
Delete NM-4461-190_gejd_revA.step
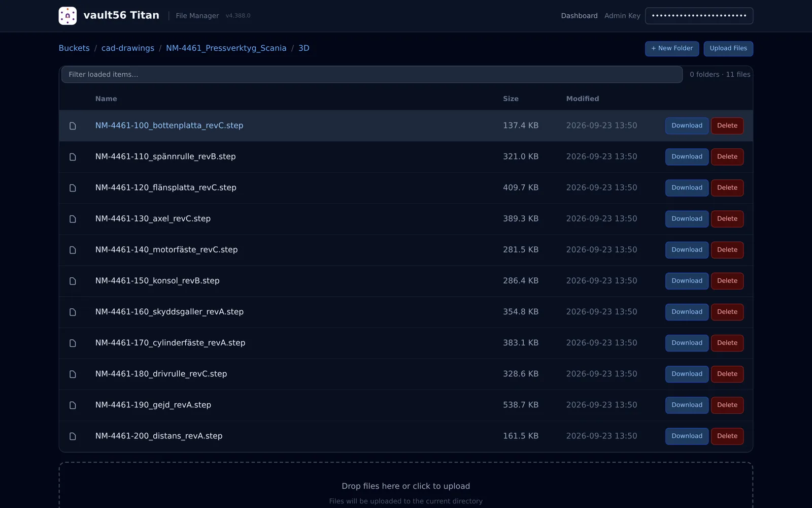click(x=727, y=404)
